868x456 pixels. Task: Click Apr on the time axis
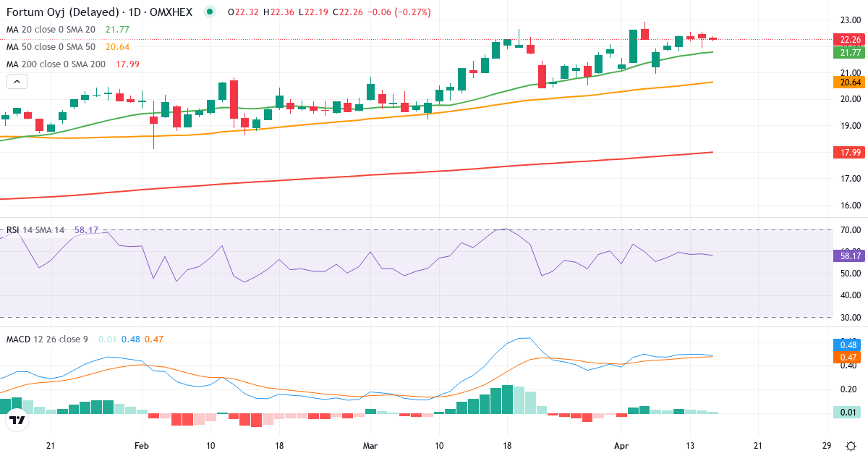pos(623,447)
